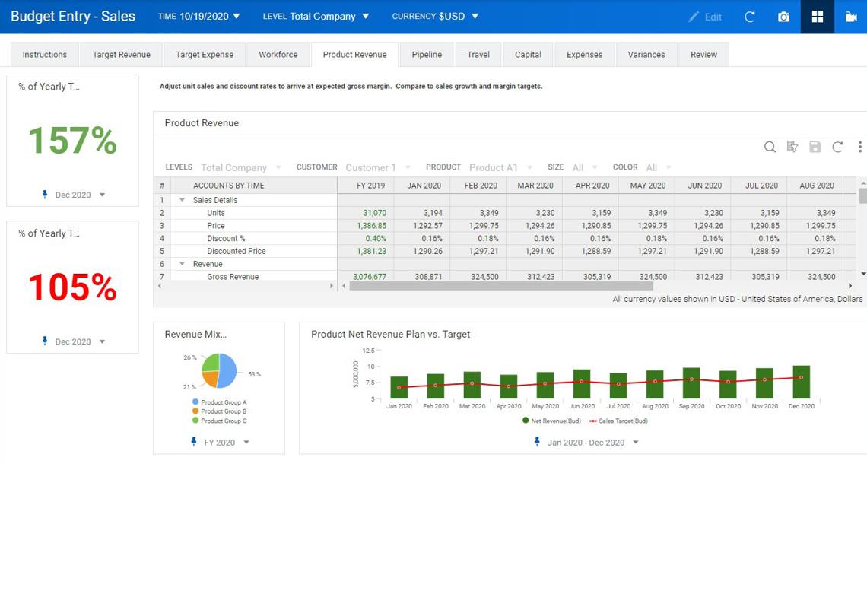
Task: Click the JAN 2020 column header
Action: tap(424, 186)
